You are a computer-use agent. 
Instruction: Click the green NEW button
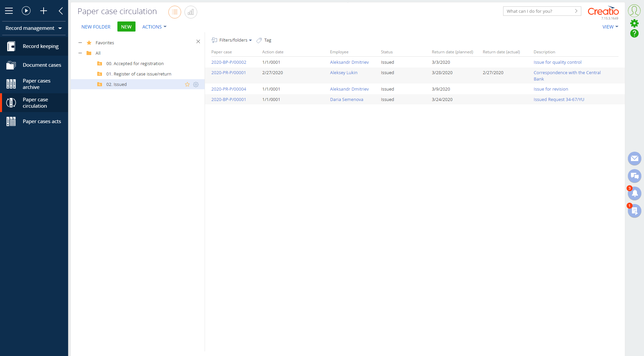[x=126, y=27]
